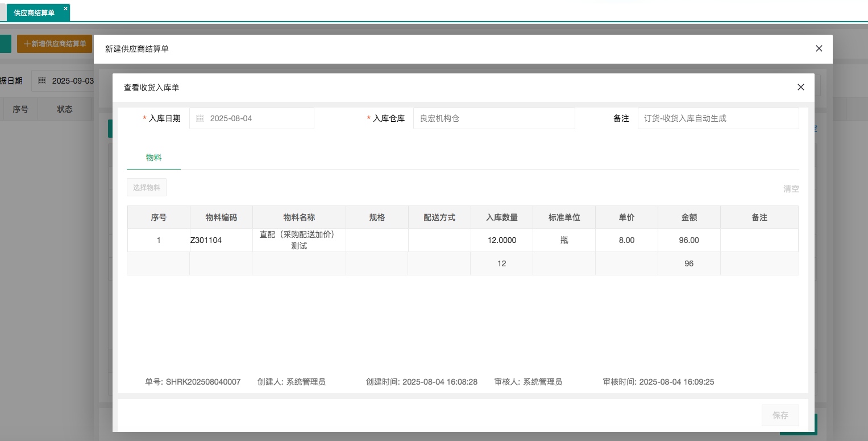Screen dimensions: 868x441
Task: Click the calendar icon in 入库日期 field
Action: (x=200, y=118)
